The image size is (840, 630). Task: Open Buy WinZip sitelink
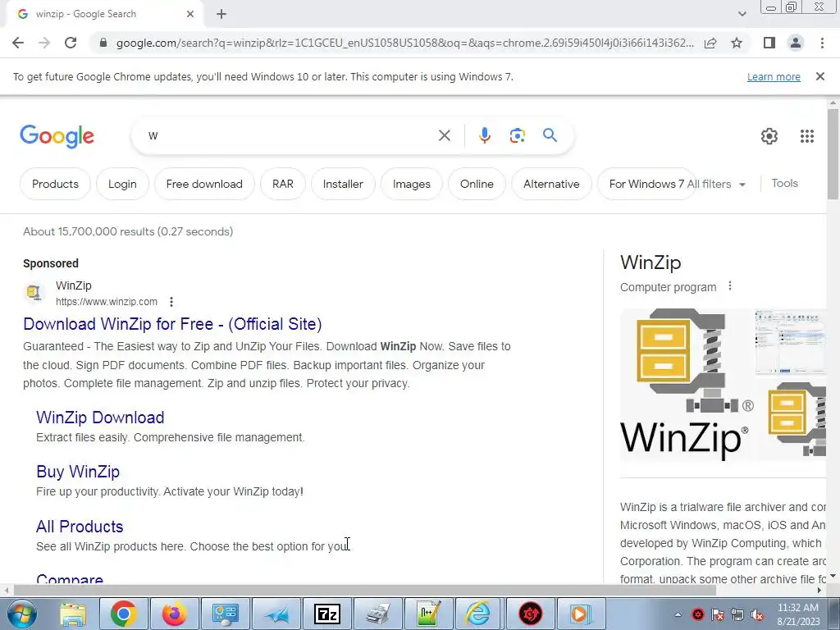(78, 472)
